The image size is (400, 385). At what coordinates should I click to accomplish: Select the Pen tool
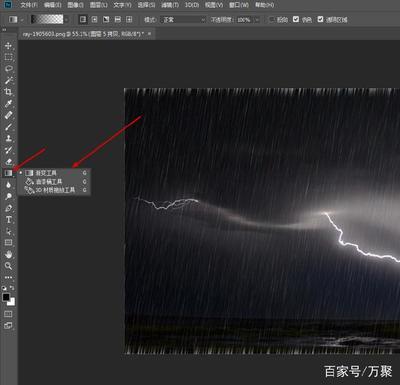[9, 208]
